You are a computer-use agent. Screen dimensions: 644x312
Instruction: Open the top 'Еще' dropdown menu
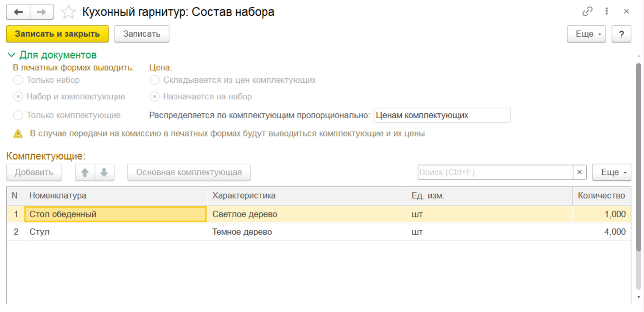[586, 34]
